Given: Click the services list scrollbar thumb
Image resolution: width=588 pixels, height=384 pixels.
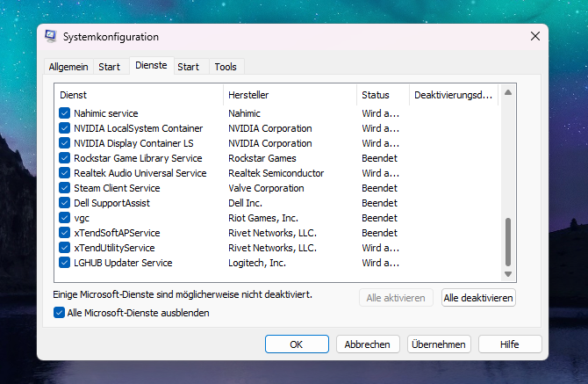Looking at the screenshot, I should [x=508, y=242].
